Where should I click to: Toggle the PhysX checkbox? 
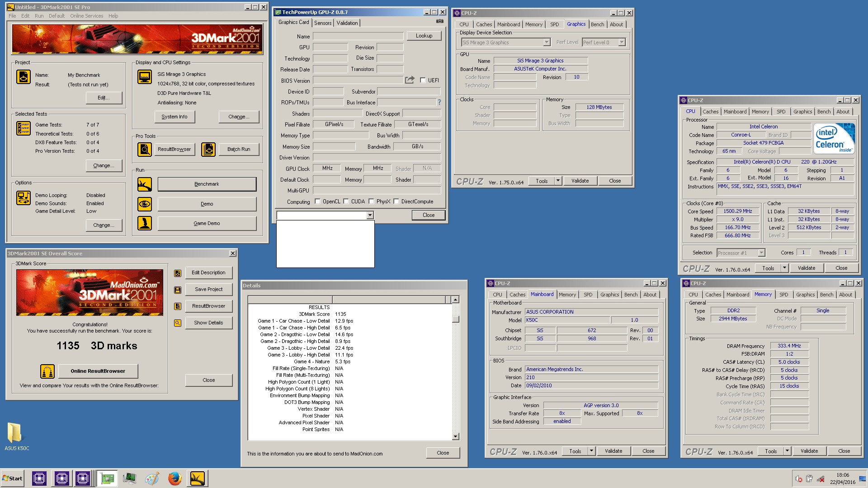(371, 202)
